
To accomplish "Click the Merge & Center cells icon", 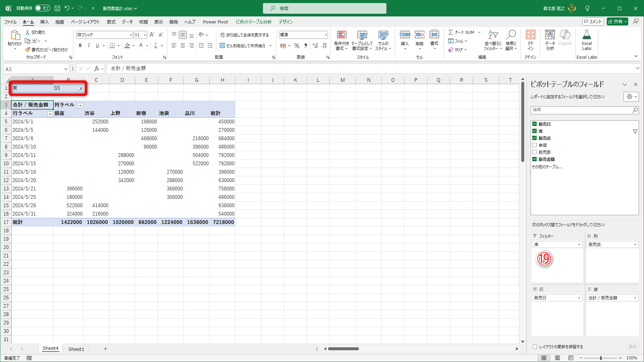I will tap(222, 46).
